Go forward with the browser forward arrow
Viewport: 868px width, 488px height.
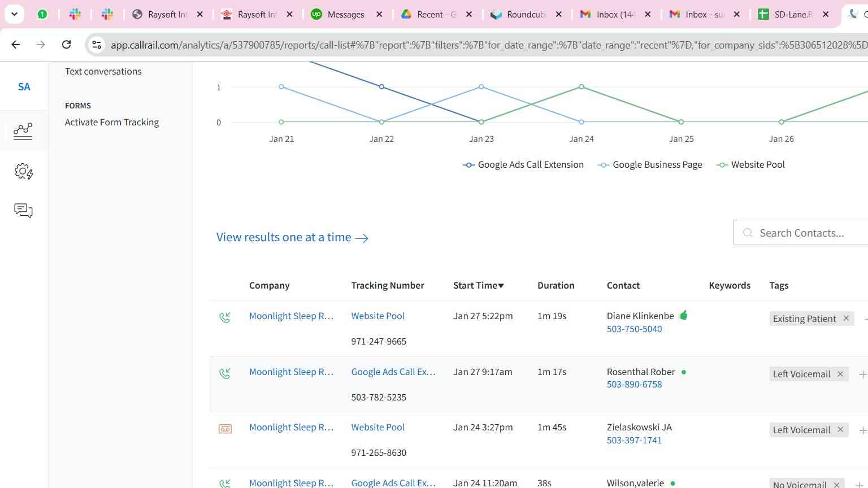[41, 45]
